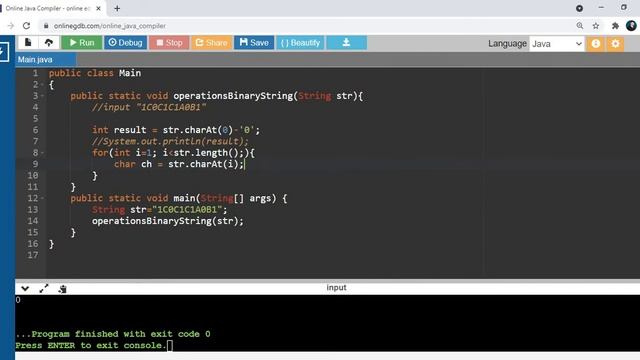640x360 pixels.
Task: Close the Online Java Compiler browser tab
Action: coord(98,8)
